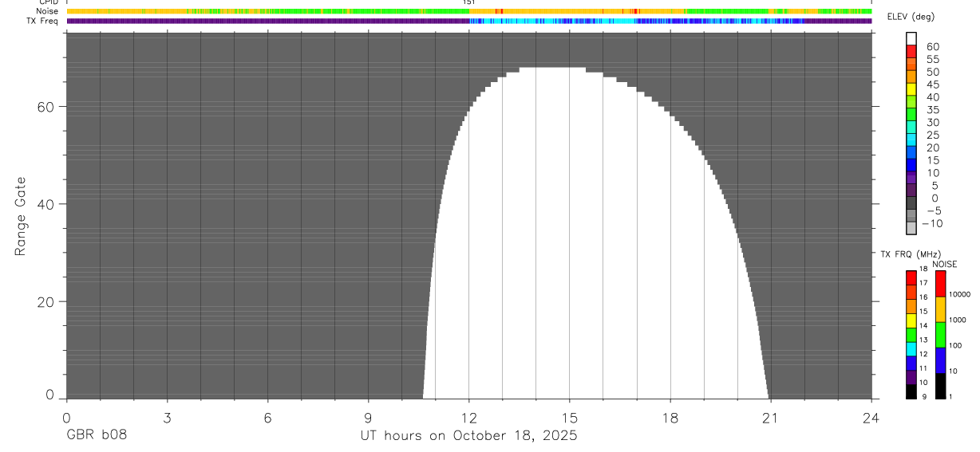Click the yellow swatch in the ELEV color bar

click(911, 89)
